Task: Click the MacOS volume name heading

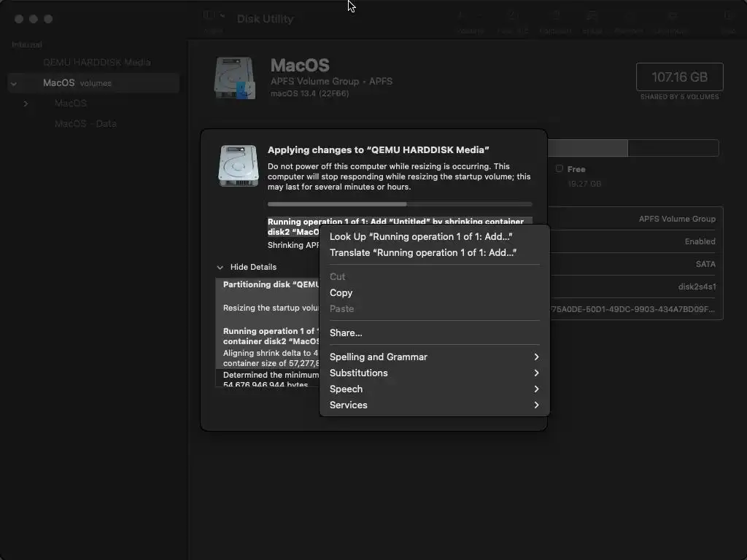Action: pyautogui.click(x=300, y=65)
